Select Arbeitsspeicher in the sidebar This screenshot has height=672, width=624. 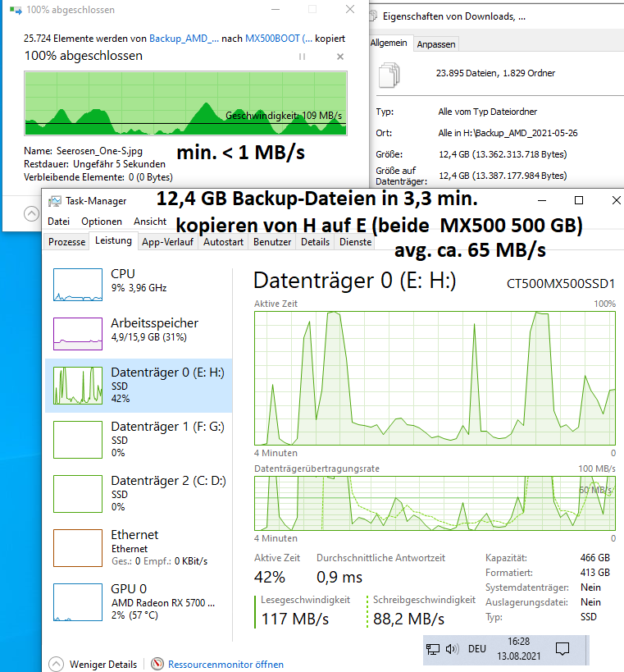[x=139, y=333]
